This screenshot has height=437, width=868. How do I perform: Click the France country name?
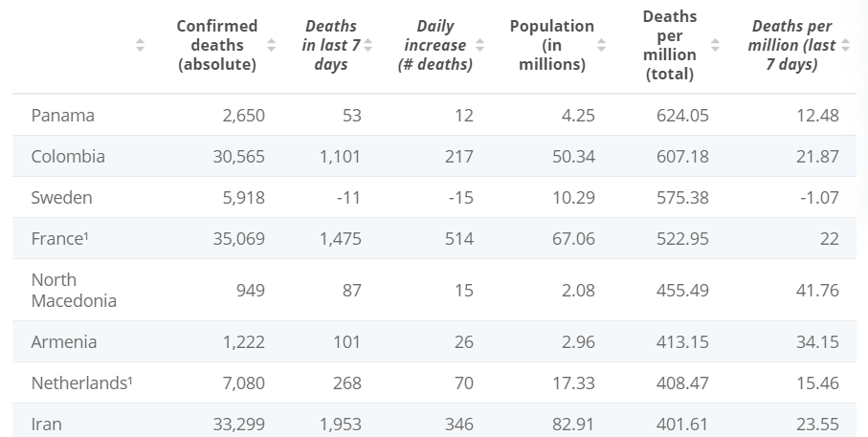point(59,239)
